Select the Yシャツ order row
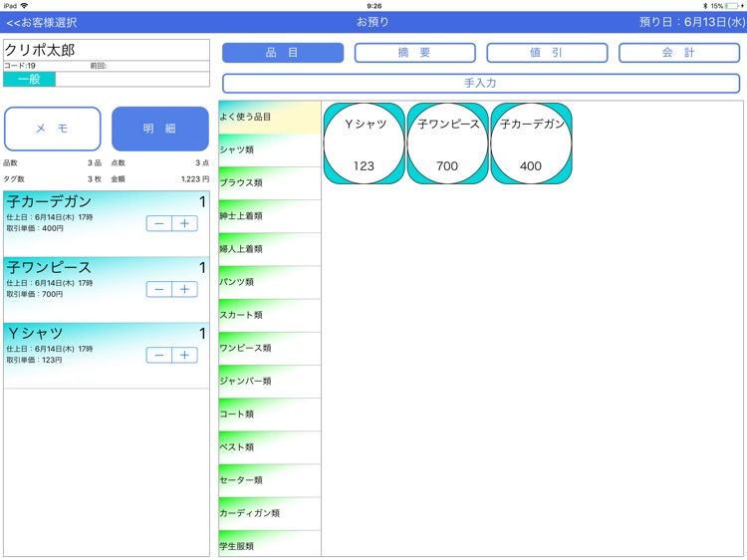747x560 pixels. click(107, 356)
